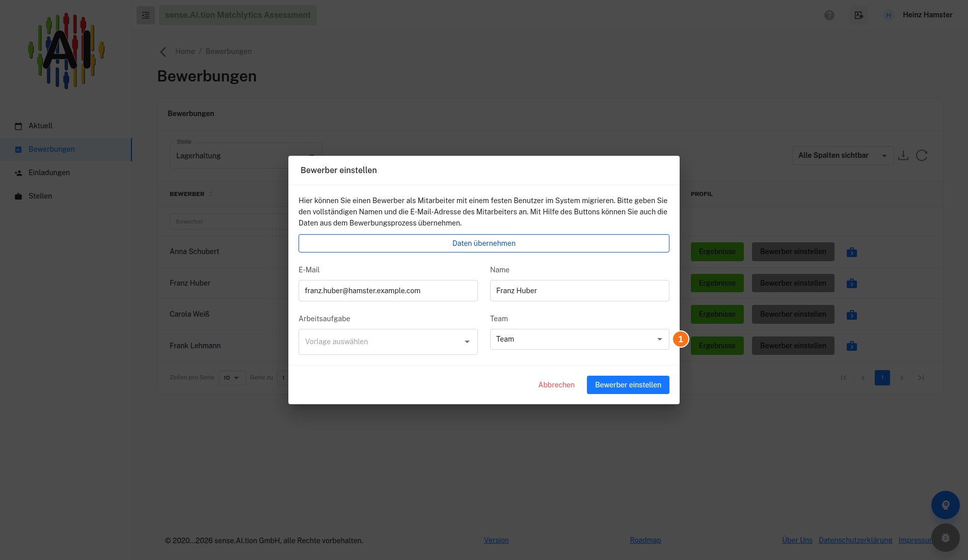968x560 pixels.
Task: Click into the E-Mail field
Action: coord(388,291)
